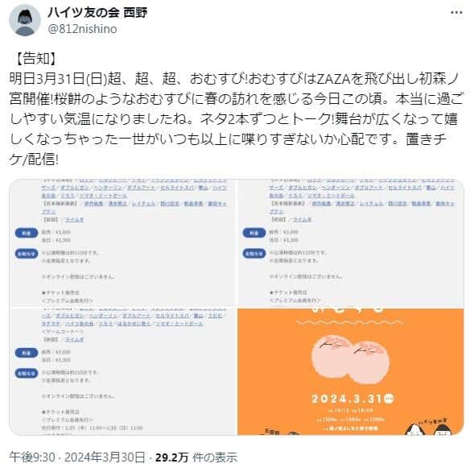Click the 料金 badge in top-left image

27,233
